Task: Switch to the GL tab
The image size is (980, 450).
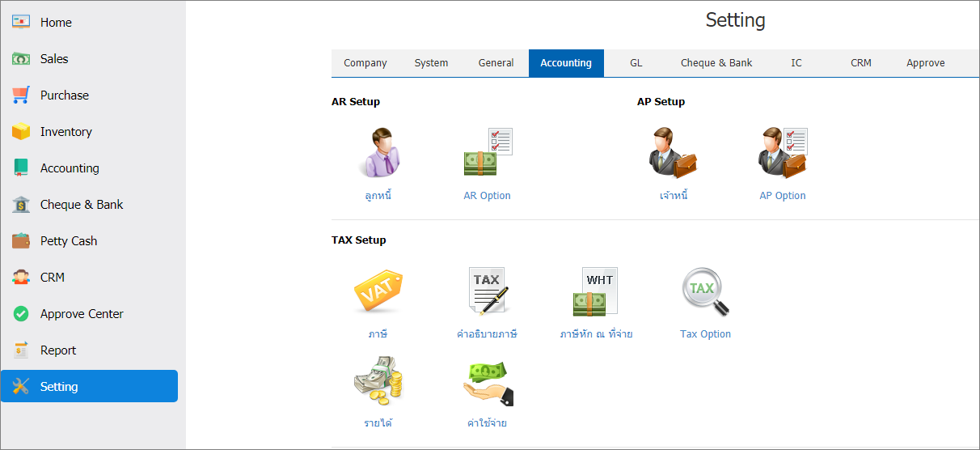Action: (x=636, y=63)
